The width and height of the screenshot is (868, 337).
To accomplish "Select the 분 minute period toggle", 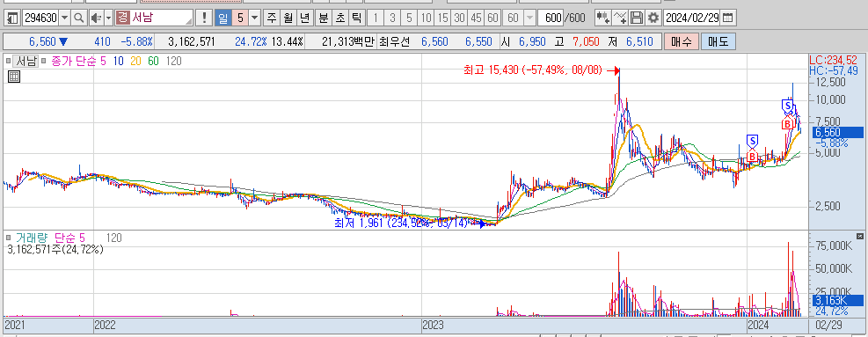I will tap(324, 18).
